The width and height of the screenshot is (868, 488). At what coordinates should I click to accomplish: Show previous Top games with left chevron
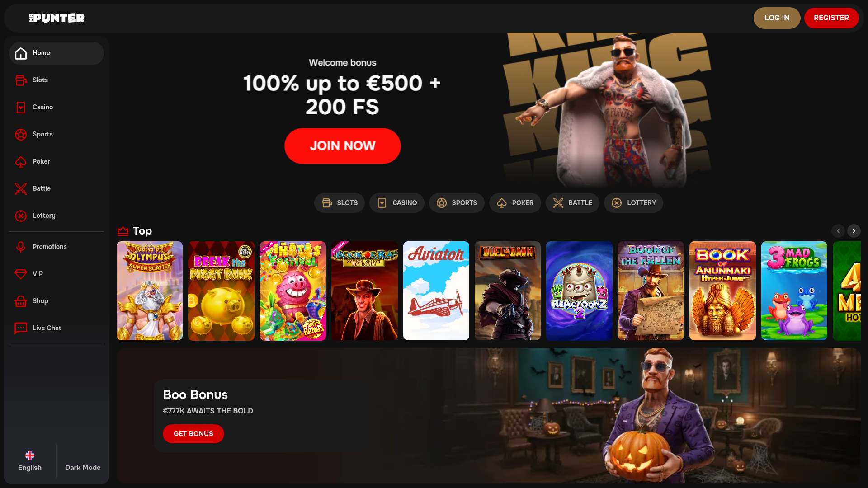[x=838, y=231]
